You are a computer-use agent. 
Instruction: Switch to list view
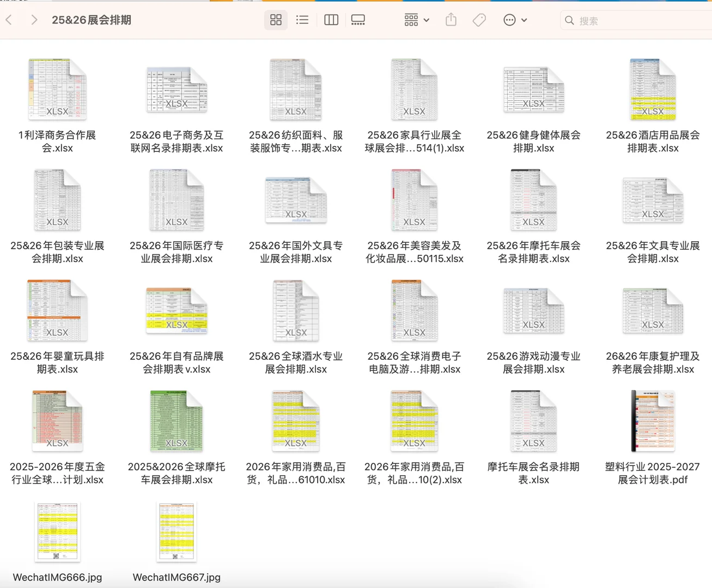click(302, 20)
